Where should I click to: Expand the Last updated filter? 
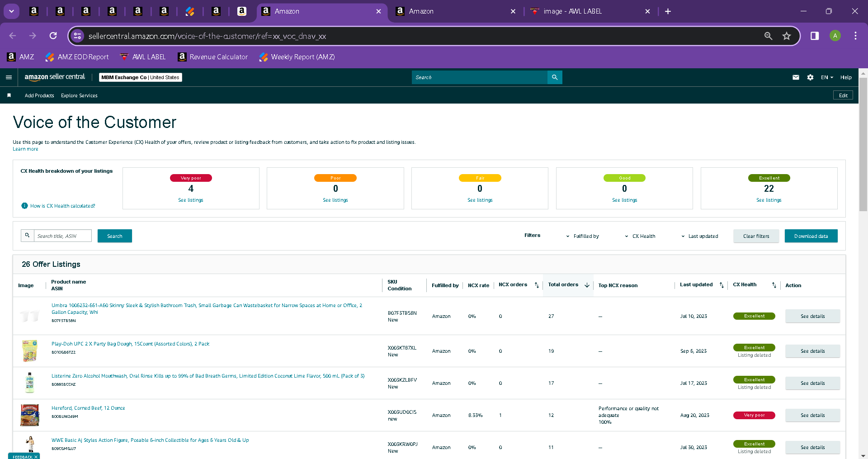pos(699,236)
